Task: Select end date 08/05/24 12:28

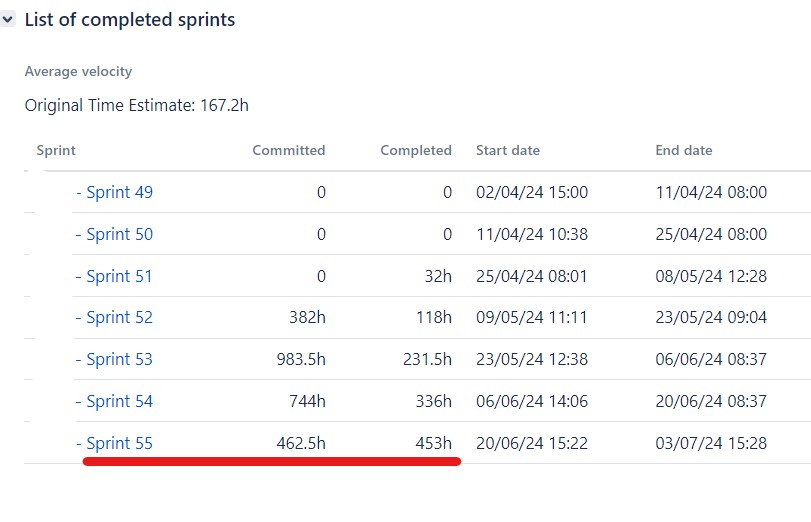Action: click(x=711, y=276)
